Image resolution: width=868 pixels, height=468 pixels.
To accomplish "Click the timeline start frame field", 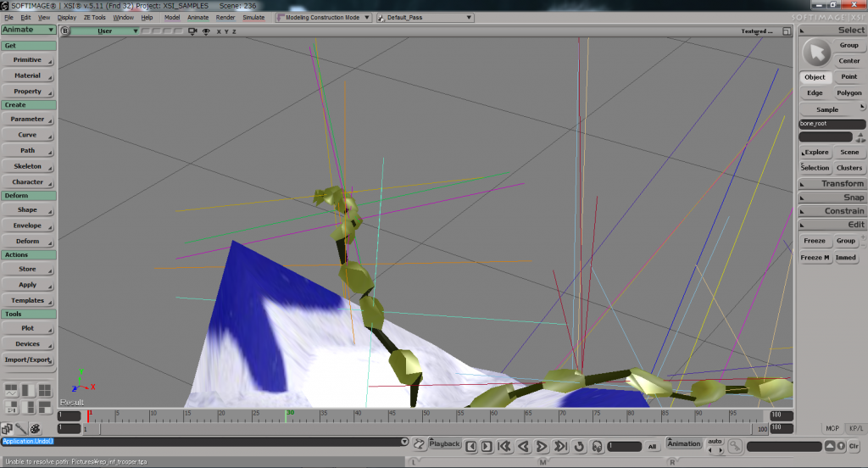I will coord(70,415).
